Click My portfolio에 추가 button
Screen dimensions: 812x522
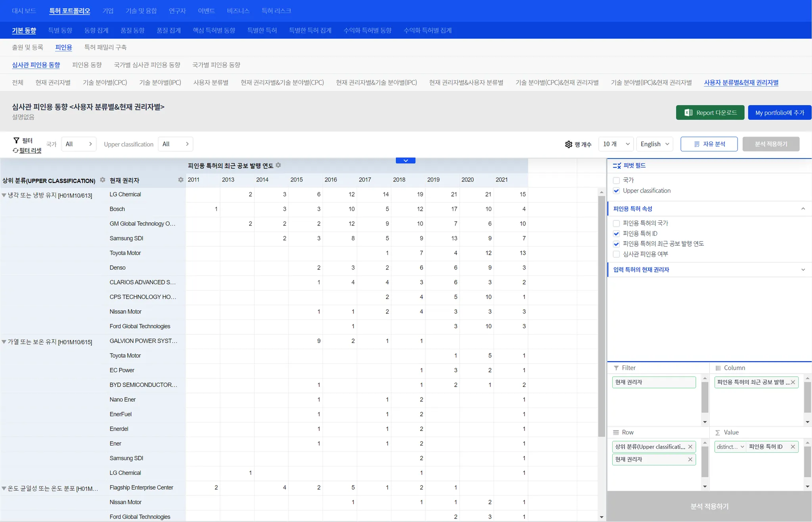click(x=779, y=113)
